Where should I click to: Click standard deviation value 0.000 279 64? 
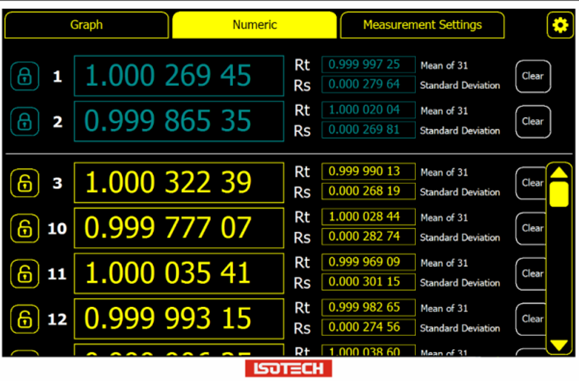tap(369, 85)
